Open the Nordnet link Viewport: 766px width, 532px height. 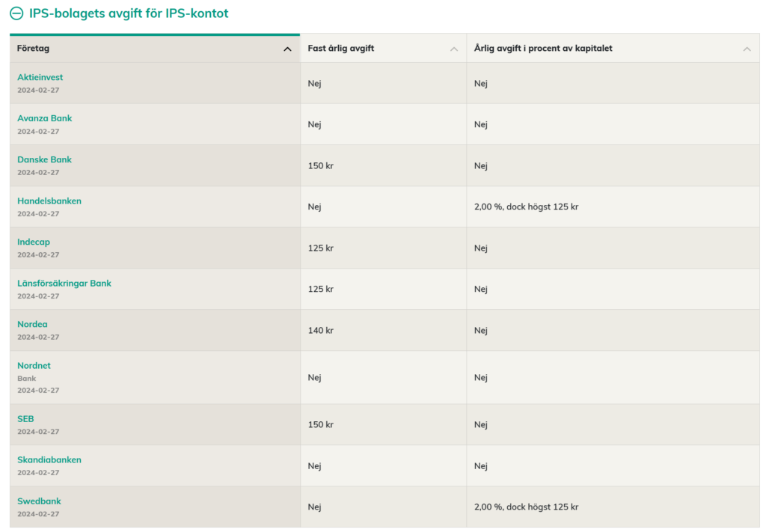(34, 365)
